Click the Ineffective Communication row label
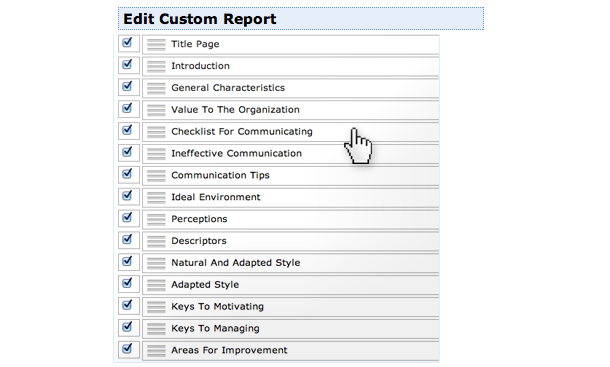Viewport: 610px width, 367px height. tap(237, 153)
